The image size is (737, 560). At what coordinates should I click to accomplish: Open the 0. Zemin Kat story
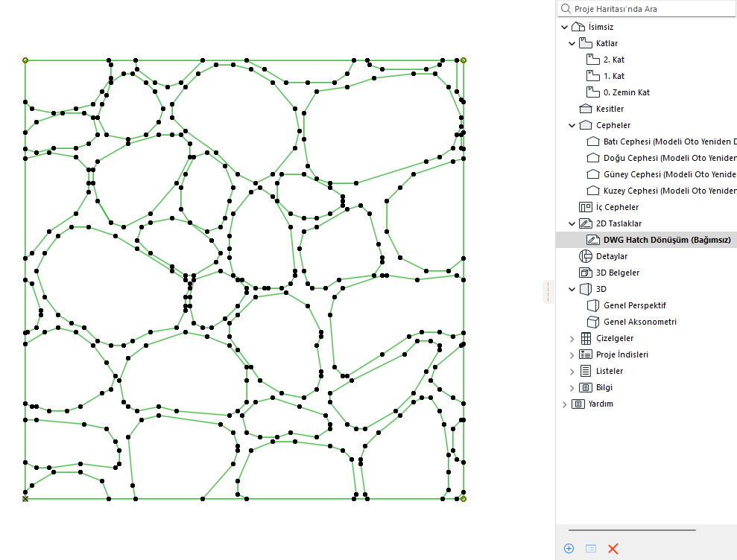pyautogui.click(x=627, y=92)
